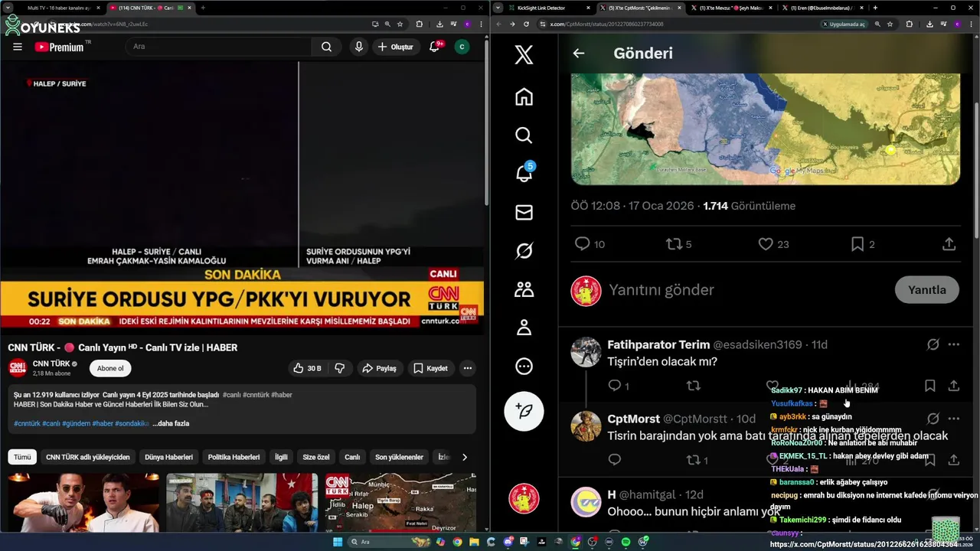Open three-dot menu on CptMorst reply
Image resolution: width=980 pixels, height=551 pixels.
953,419
